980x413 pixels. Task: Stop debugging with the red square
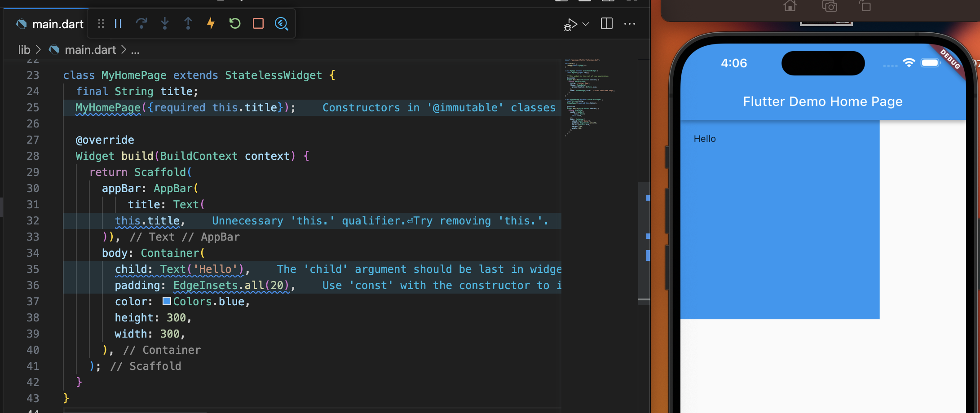coord(258,23)
